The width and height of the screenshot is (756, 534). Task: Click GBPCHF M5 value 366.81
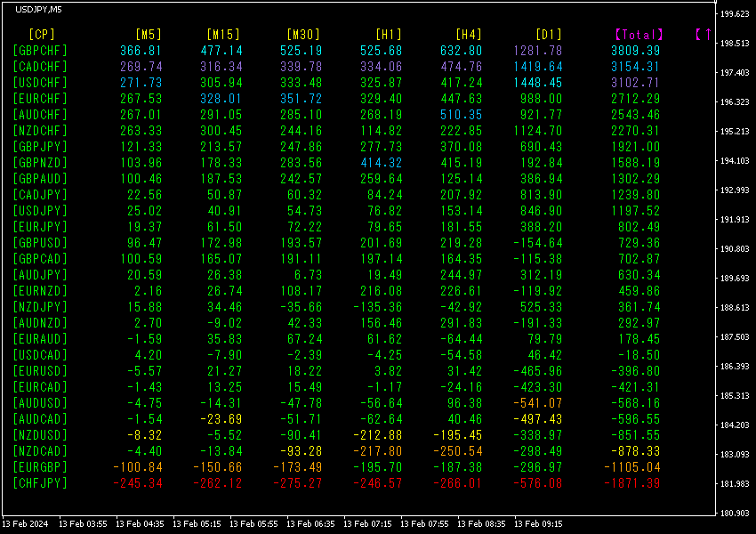[x=141, y=50]
